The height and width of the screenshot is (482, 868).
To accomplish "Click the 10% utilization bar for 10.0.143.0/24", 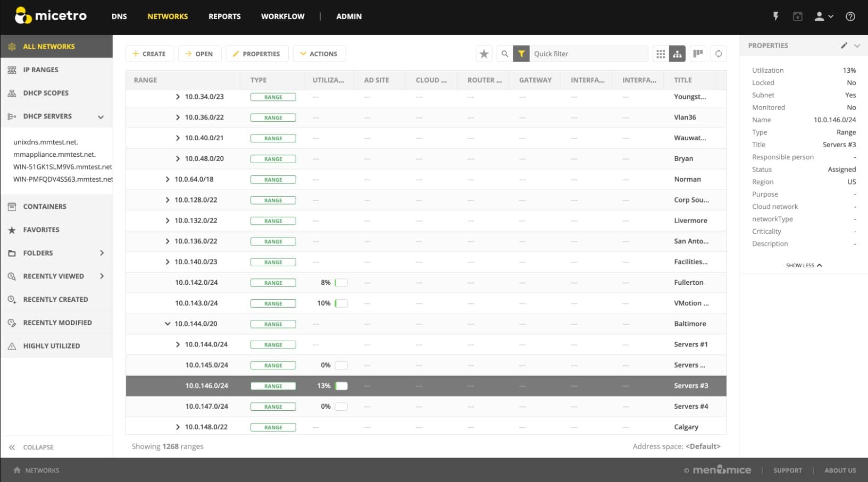I will pos(341,303).
